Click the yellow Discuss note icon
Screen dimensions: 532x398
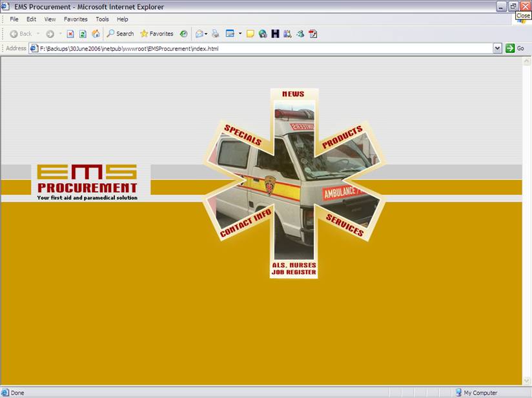click(x=250, y=34)
